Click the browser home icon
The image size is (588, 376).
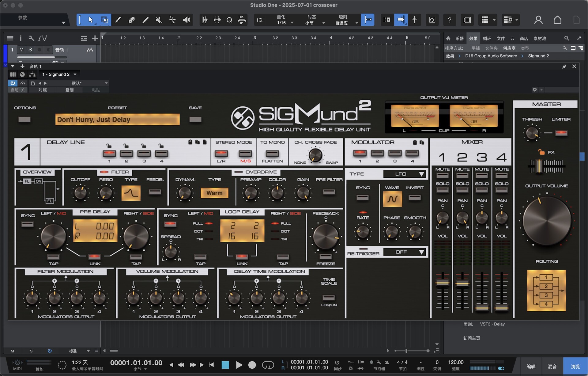448,38
